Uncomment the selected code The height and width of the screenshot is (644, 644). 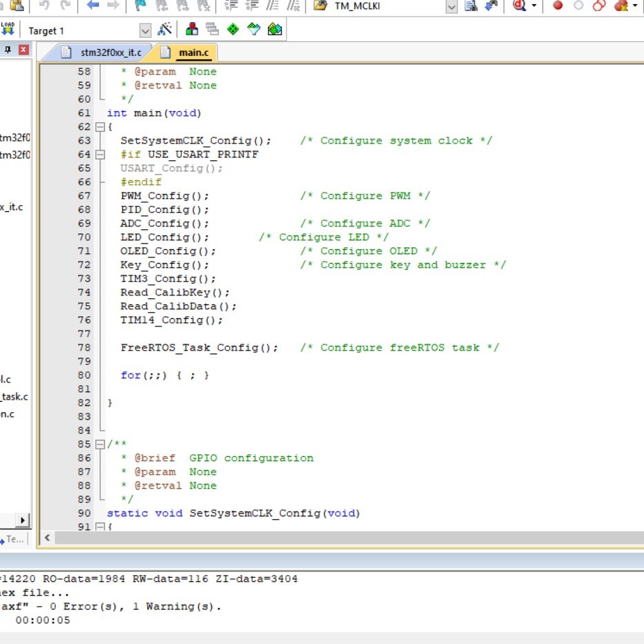coord(293,6)
